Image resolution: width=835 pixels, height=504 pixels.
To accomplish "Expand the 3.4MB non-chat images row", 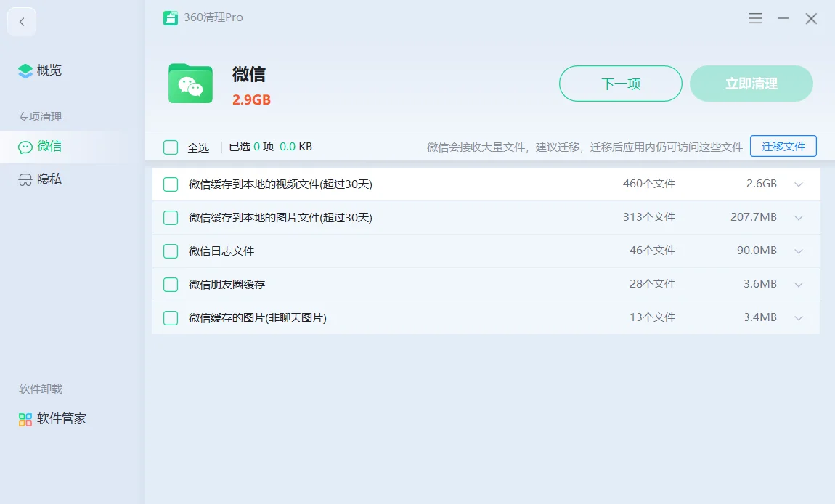I will coord(799,318).
